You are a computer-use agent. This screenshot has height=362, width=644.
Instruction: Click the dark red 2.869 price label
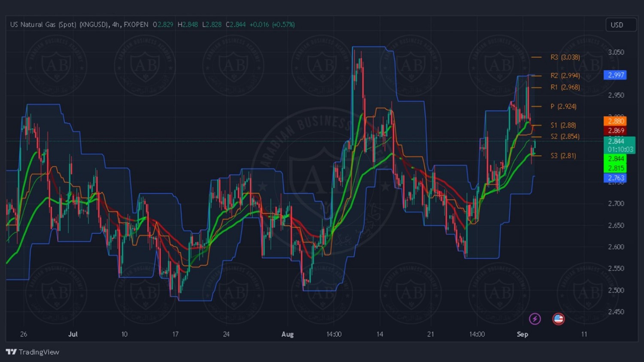tap(615, 130)
